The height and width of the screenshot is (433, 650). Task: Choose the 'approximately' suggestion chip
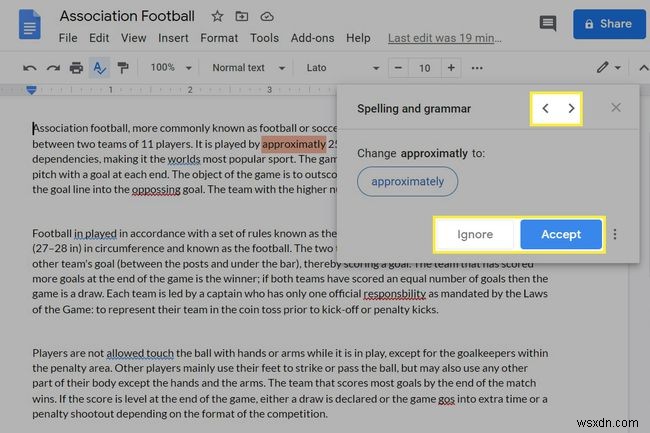point(407,181)
